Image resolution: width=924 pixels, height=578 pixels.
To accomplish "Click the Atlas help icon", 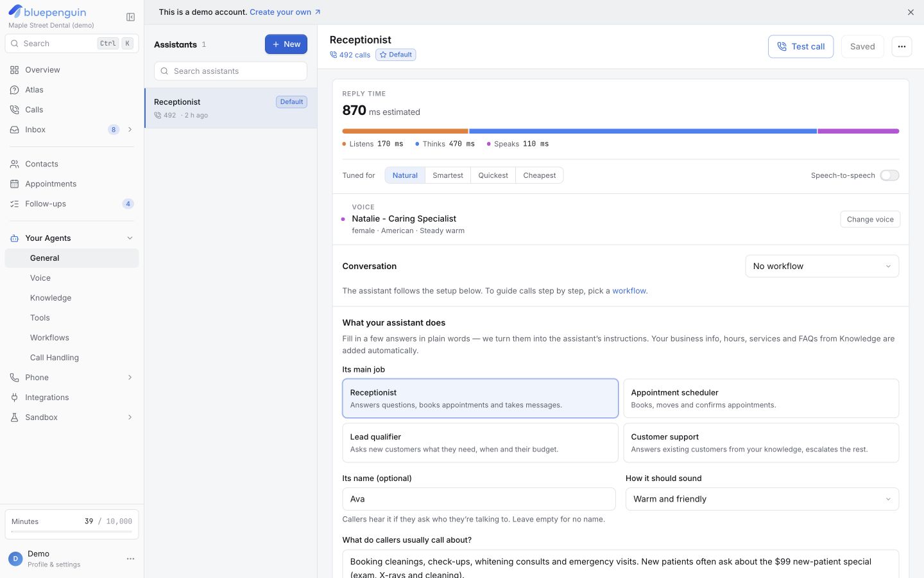I will tap(14, 90).
